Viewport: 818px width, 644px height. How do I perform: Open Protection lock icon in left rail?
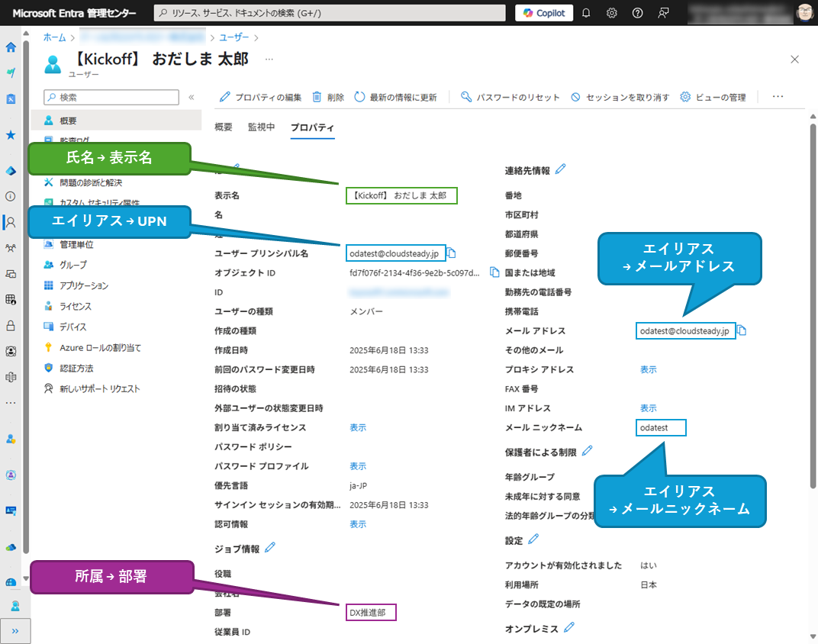(x=11, y=326)
